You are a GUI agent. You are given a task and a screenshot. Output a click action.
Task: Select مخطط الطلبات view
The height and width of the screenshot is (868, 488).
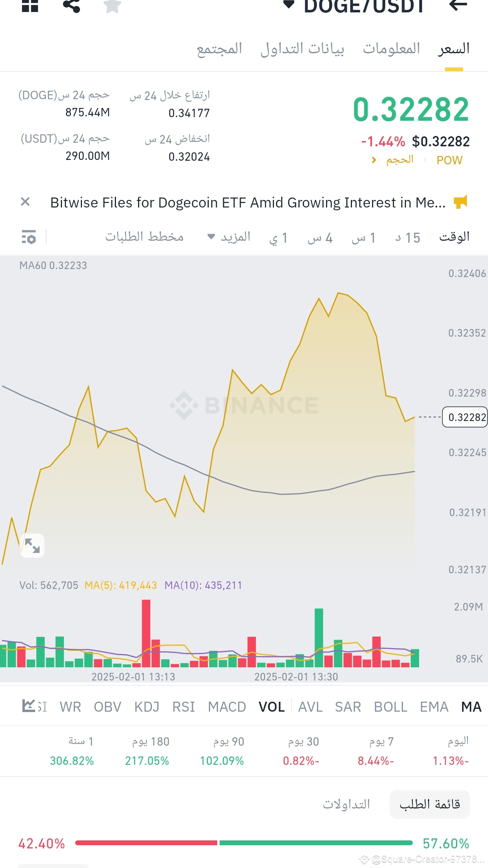(143, 237)
